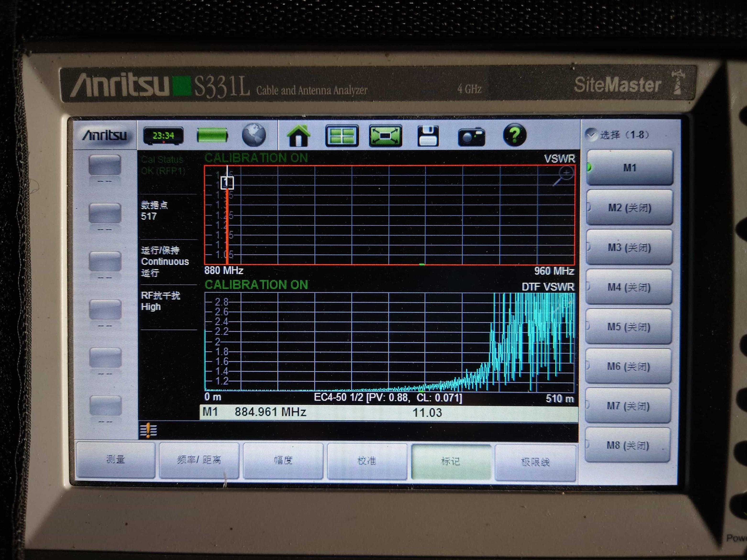
Task: Turn on marker M5 (关闭)
Action: coord(628,327)
